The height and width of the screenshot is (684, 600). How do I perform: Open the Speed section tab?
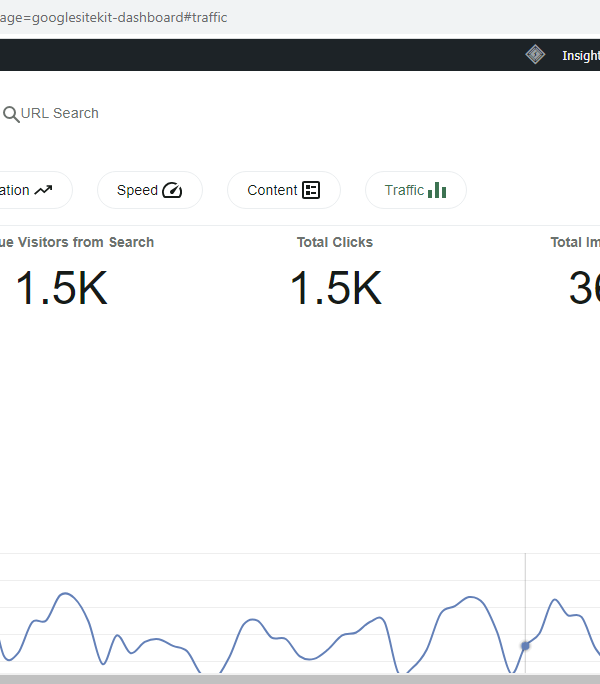[x=150, y=190]
